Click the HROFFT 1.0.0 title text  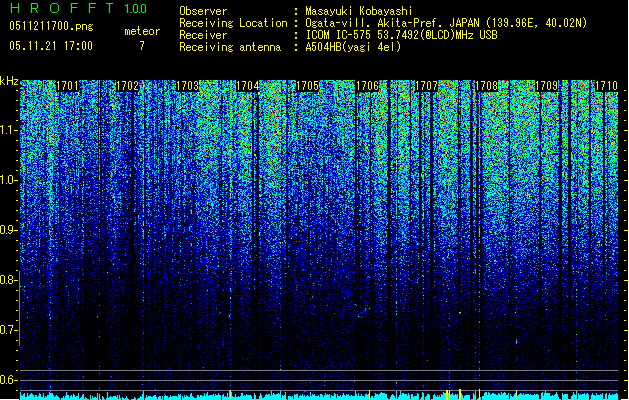click(78, 8)
